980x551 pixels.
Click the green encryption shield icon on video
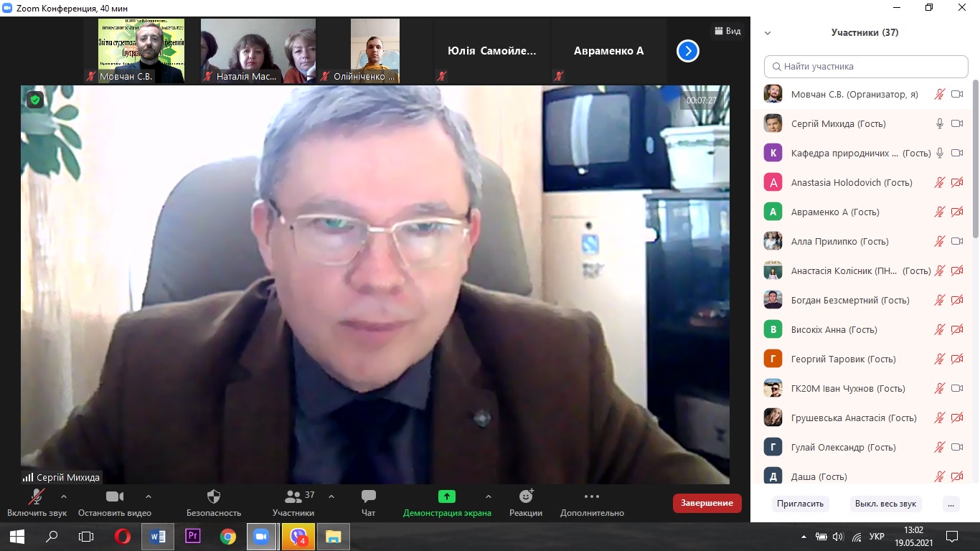[34, 100]
